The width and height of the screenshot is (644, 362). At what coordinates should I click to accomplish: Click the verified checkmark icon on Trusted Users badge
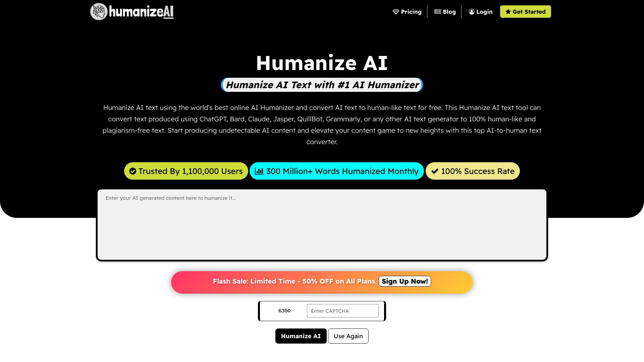pos(133,171)
